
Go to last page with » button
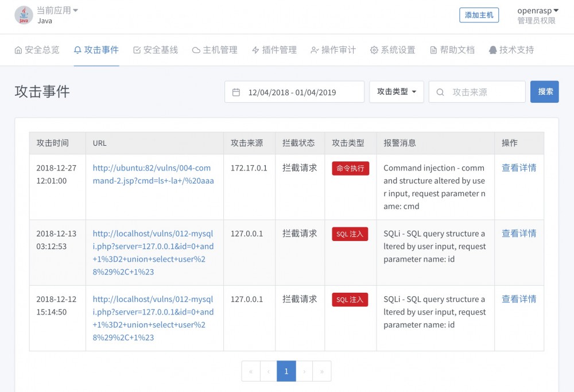tap(322, 371)
